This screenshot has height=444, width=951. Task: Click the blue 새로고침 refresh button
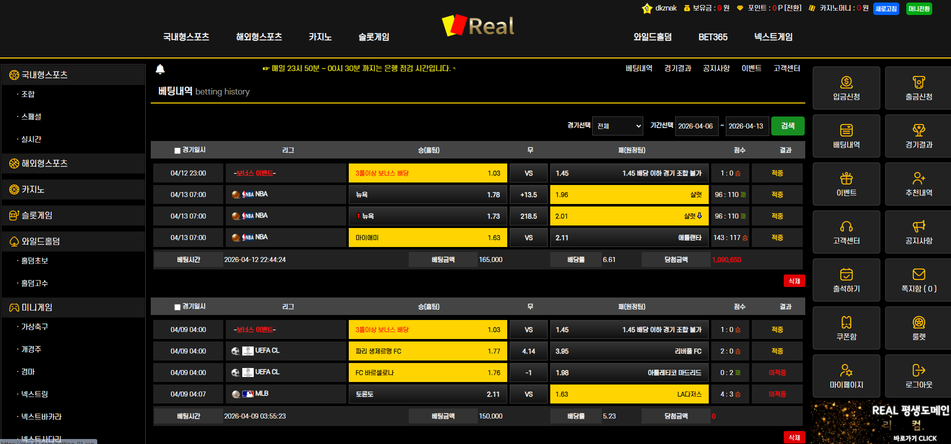886,9
